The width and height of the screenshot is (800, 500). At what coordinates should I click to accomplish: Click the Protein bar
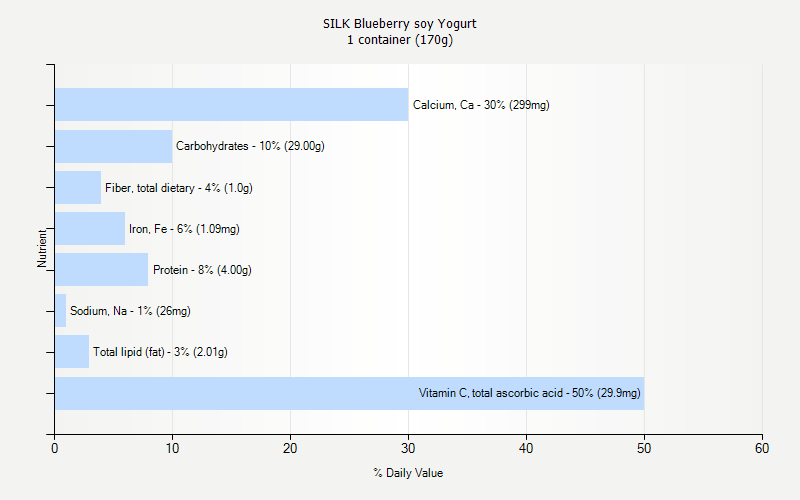[102, 269]
